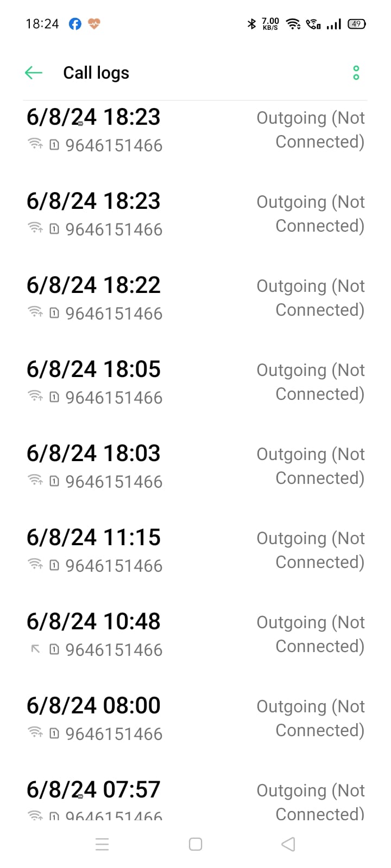Tap the phone number under 6/8/24 18:05

point(114,398)
